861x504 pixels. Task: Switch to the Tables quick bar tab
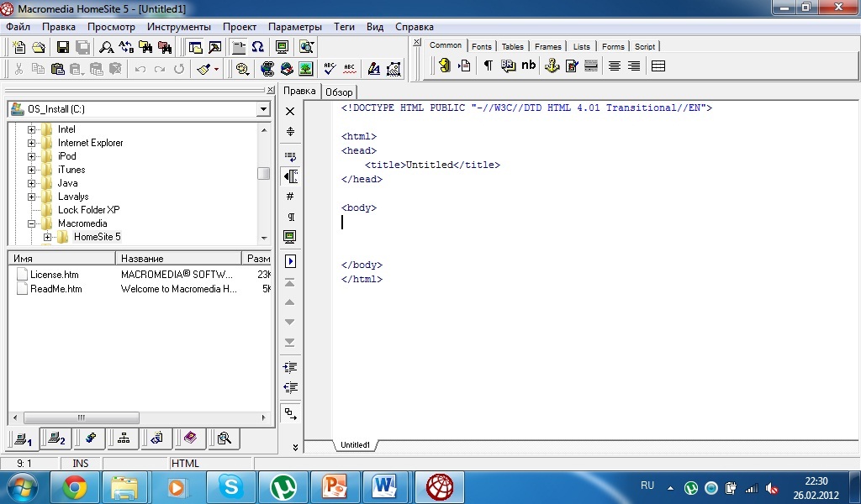(x=512, y=46)
